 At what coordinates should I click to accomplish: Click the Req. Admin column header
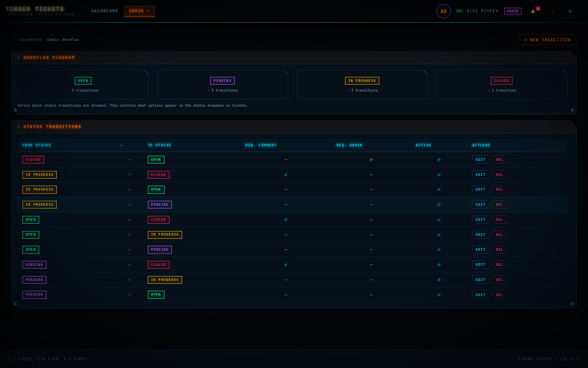pos(349,145)
